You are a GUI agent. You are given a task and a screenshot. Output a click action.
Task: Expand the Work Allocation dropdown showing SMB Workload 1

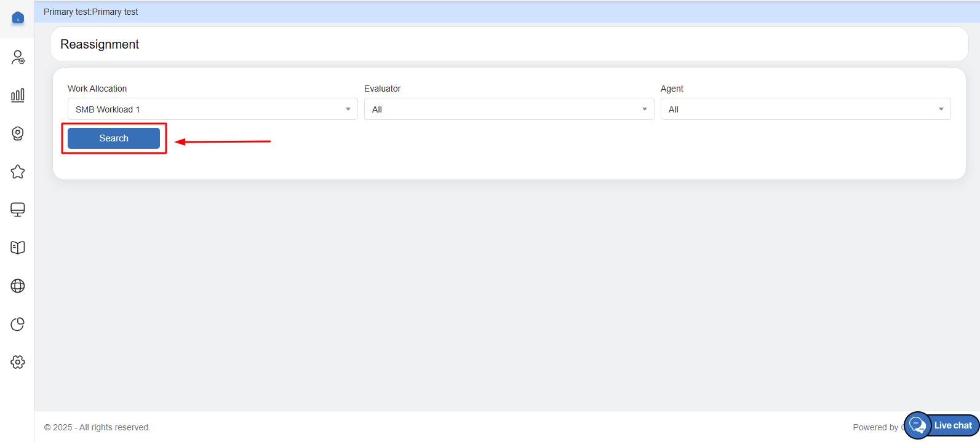click(212, 109)
